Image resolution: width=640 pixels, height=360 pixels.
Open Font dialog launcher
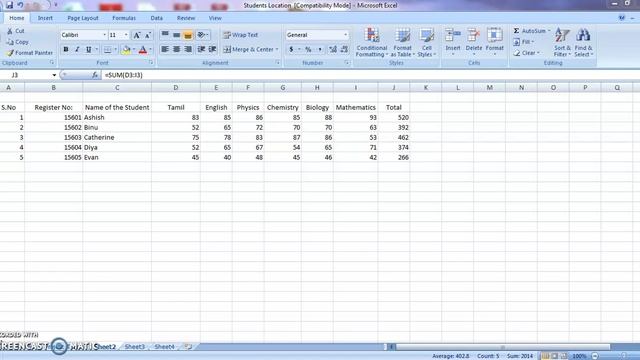pos(151,63)
